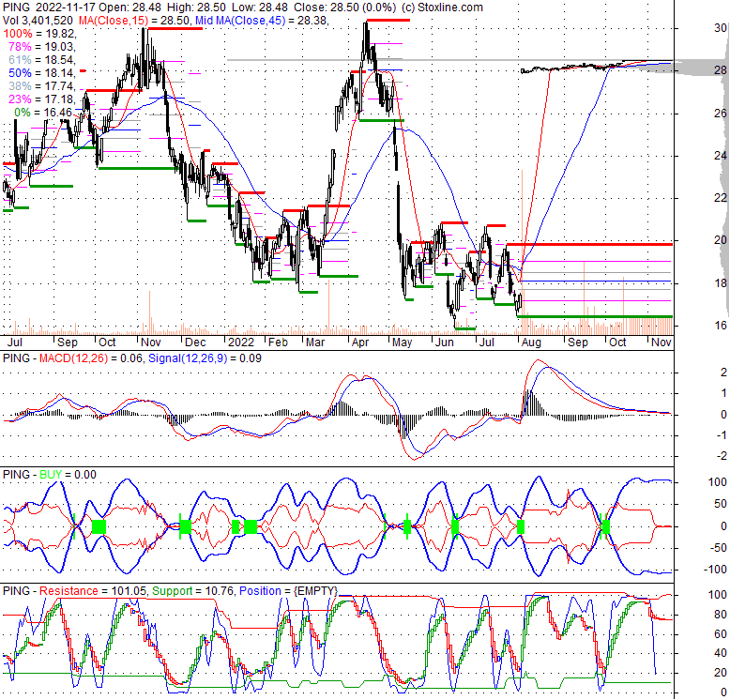Click the 'May' month label on axis
The height and width of the screenshot is (700, 730).
pyautogui.click(x=402, y=342)
